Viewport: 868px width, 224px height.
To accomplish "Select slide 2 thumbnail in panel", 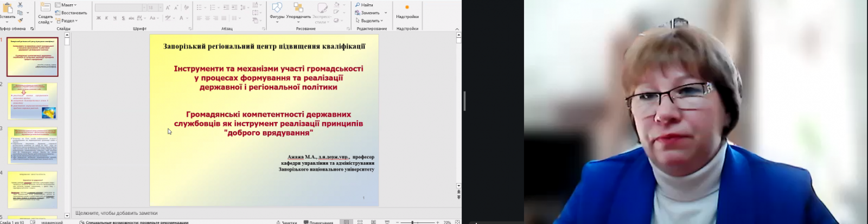I will click(x=33, y=101).
